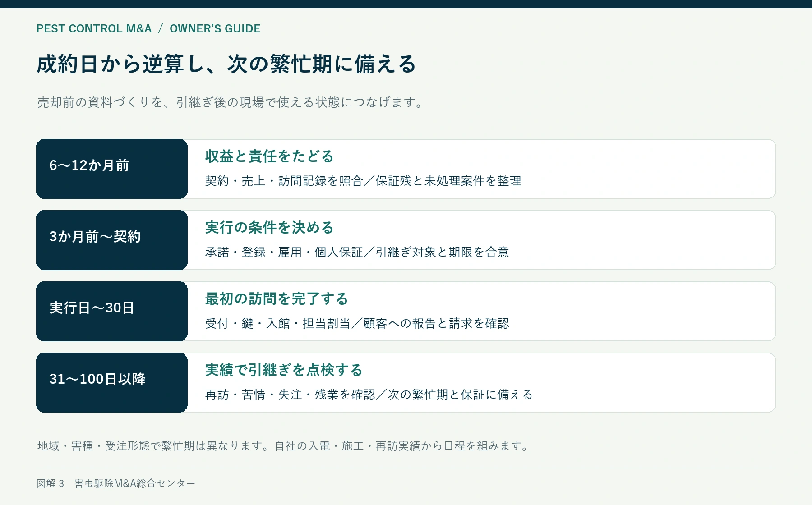The height and width of the screenshot is (505, 812).
Task: Click the heading '成約日から逆算し、次の繁忙期に備える'
Action: click(x=226, y=64)
